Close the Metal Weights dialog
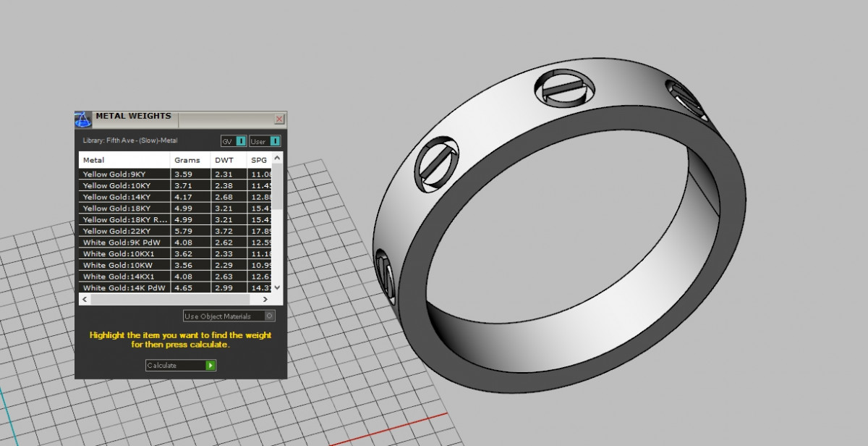868x446 pixels. (x=279, y=119)
